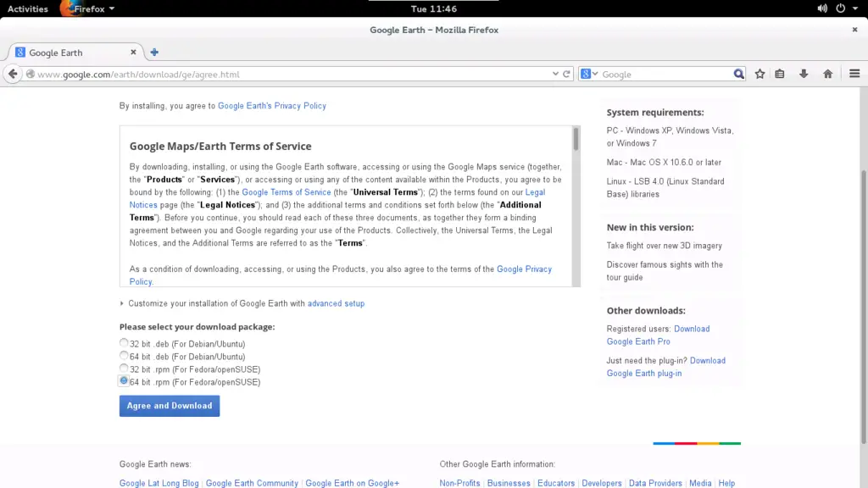
Task: Click the site identity globe icon
Action: tap(31, 74)
